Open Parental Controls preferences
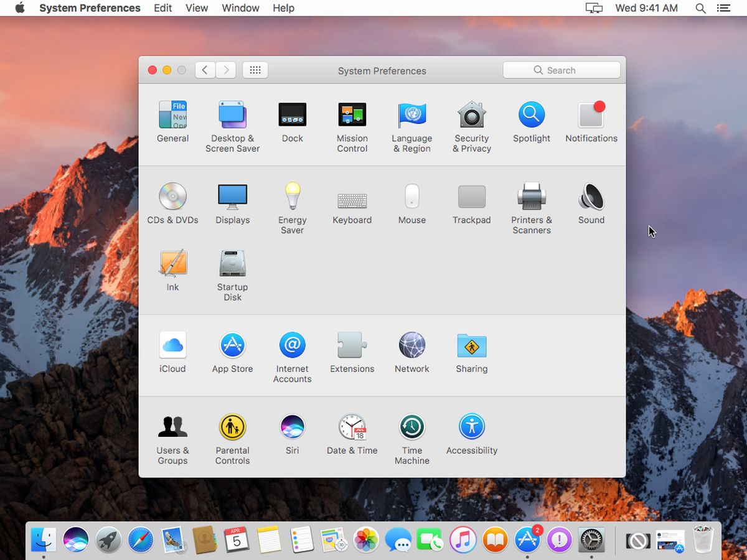Screen dimensions: 747x560 pyautogui.click(x=232, y=439)
